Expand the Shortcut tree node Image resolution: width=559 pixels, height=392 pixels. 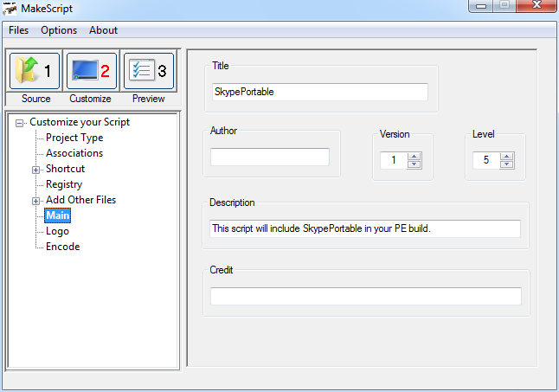35,170
